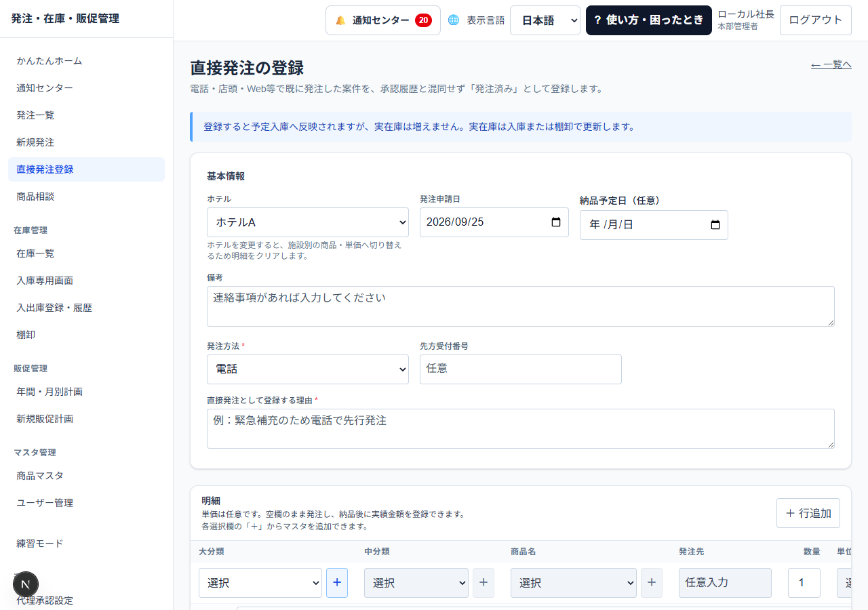Click plus icon next to 商品名 select
The image size is (868, 610).
(x=652, y=583)
